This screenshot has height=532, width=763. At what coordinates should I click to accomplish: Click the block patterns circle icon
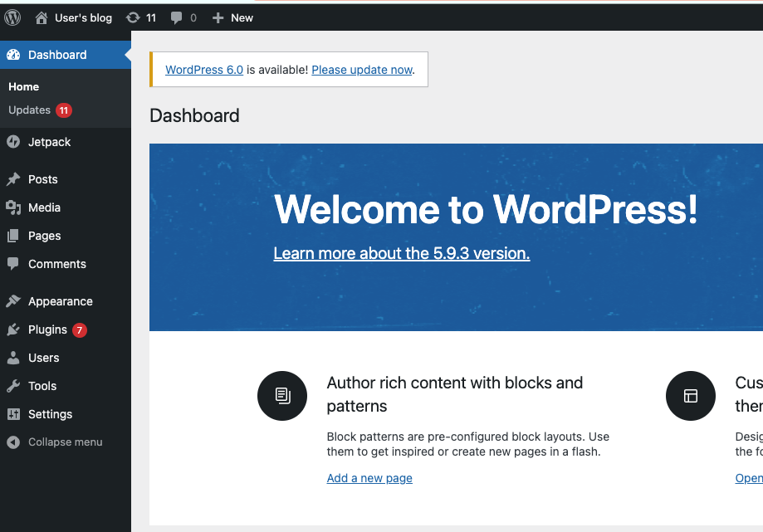[282, 396]
